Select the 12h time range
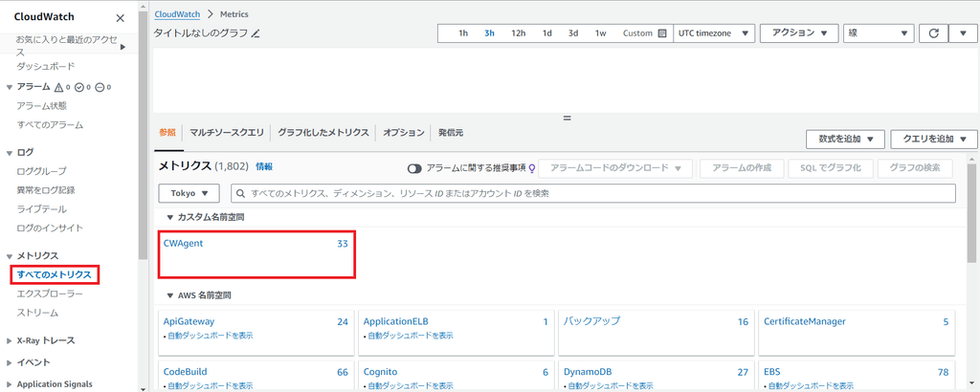 coord(518,33)
